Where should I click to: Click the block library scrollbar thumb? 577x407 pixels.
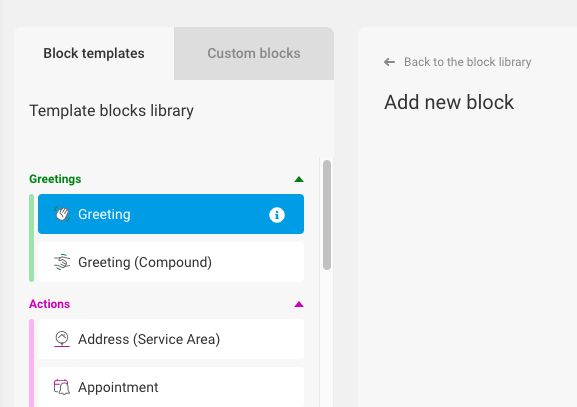click(x=327, y=215)
